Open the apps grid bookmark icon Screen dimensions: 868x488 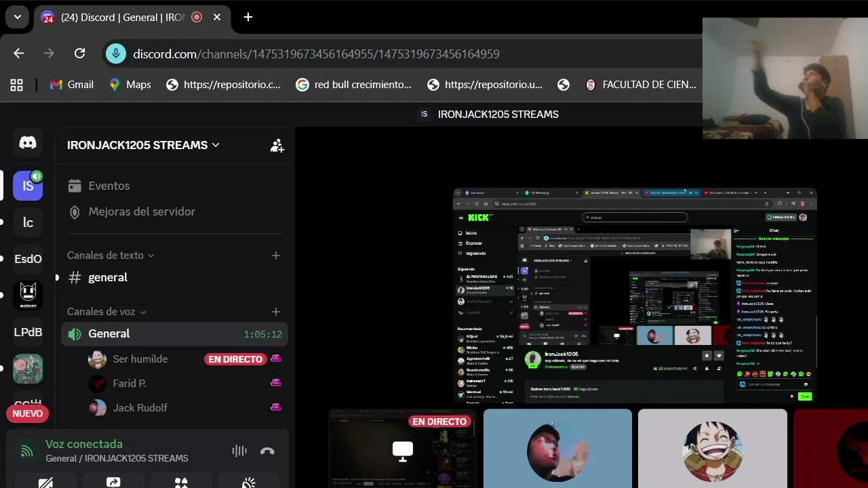pos(16,85)
